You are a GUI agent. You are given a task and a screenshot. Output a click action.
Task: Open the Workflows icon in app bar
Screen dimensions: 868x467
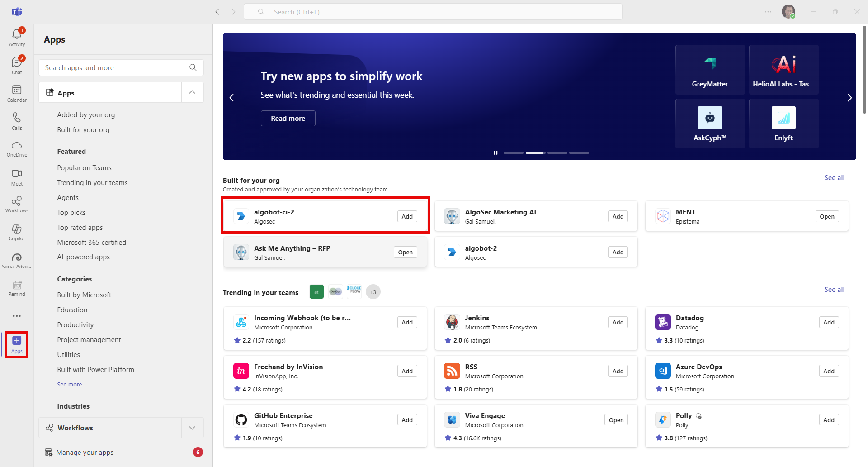pyautogui.click(x=17, y=204)
